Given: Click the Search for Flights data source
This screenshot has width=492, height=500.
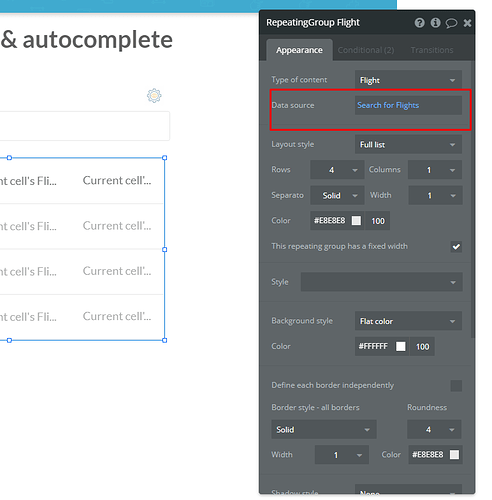Looking at the screenshot, I should 388,105.
